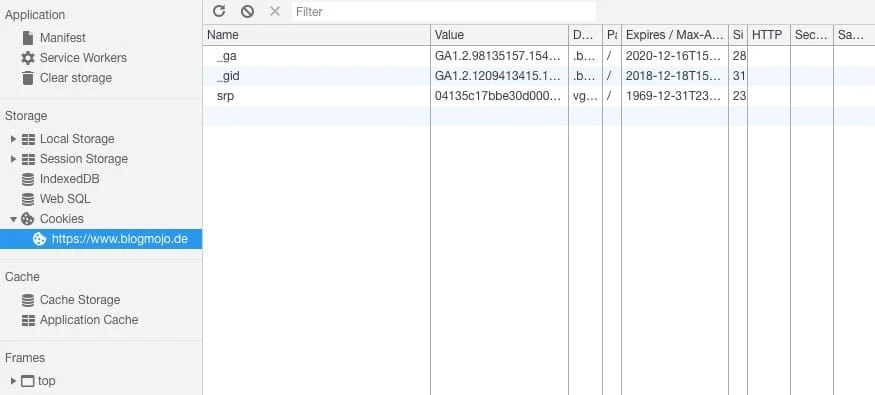875x395 pixels.
Task: Click the IndexedDB database icon
Action: pos(27,179)
